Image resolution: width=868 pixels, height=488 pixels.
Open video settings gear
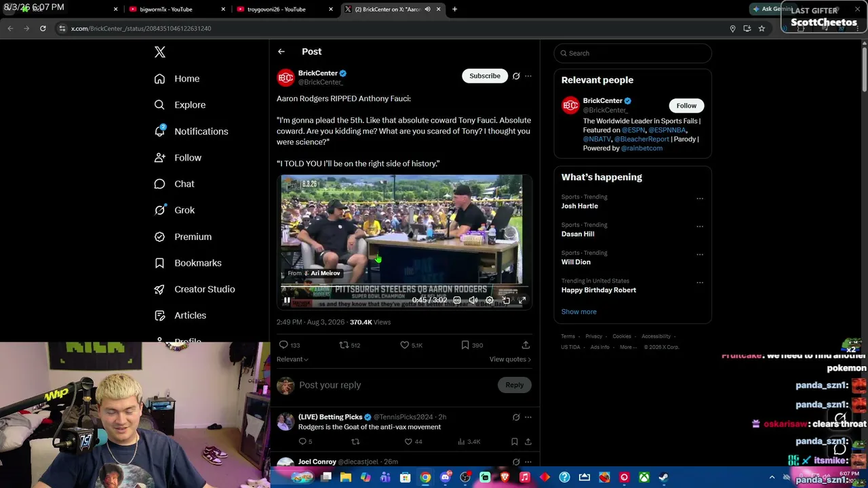click(x=490, y=300)
